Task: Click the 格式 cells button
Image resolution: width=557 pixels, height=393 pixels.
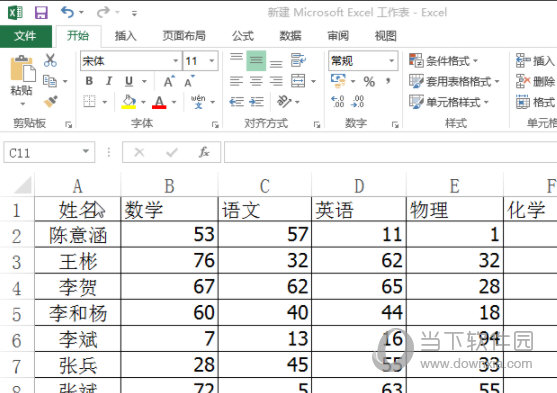Action: [535, 102]
